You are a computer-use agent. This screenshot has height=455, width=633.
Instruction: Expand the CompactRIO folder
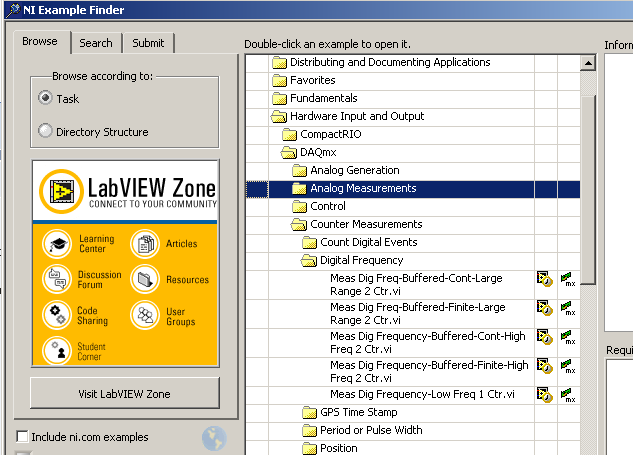click(289, 134)
